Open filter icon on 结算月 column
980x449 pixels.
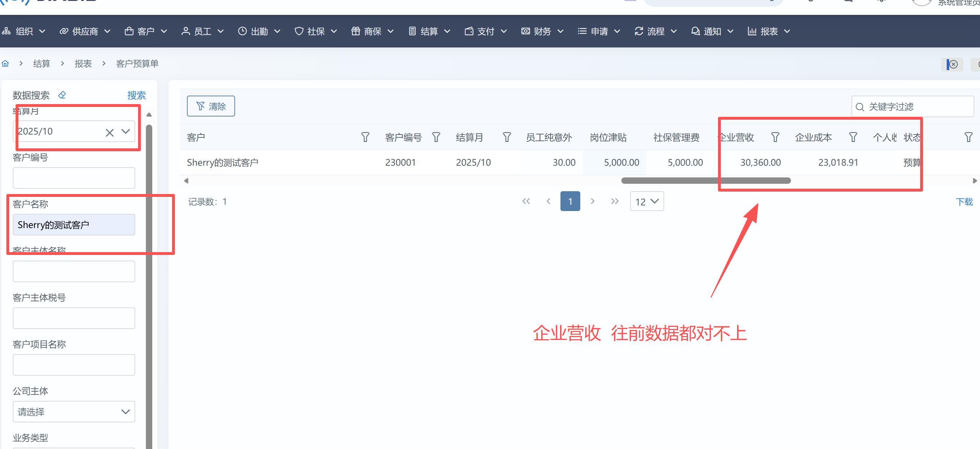point(506,137)
